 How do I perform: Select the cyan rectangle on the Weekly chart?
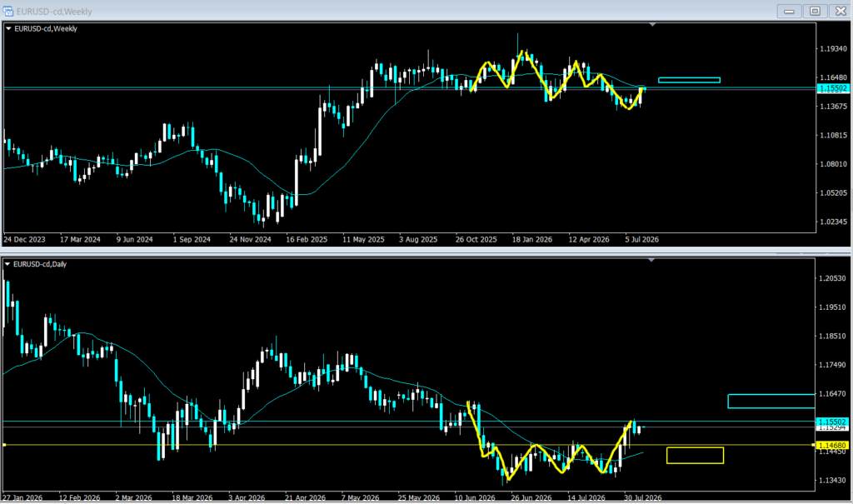pos(689,80)
